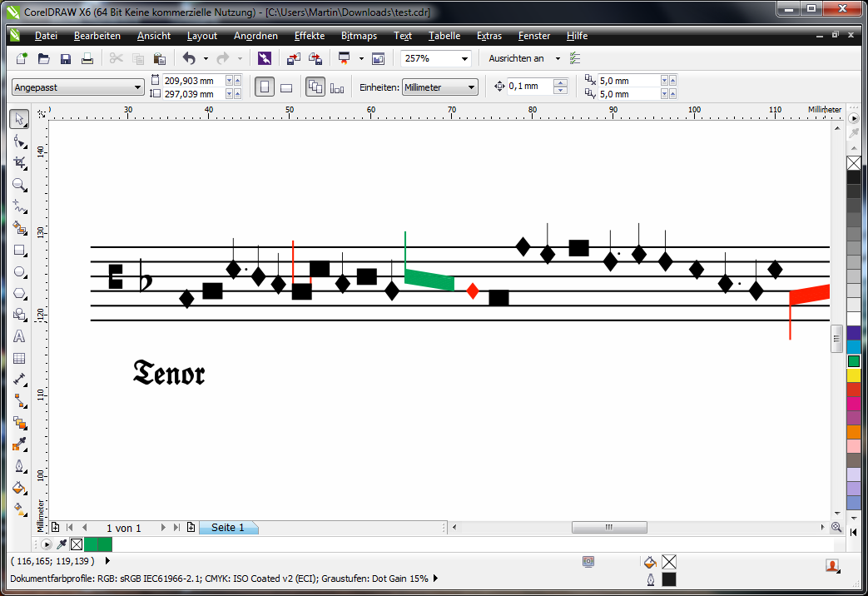Activate the Crop tool
868x596 pixels.
click(19, 163)
